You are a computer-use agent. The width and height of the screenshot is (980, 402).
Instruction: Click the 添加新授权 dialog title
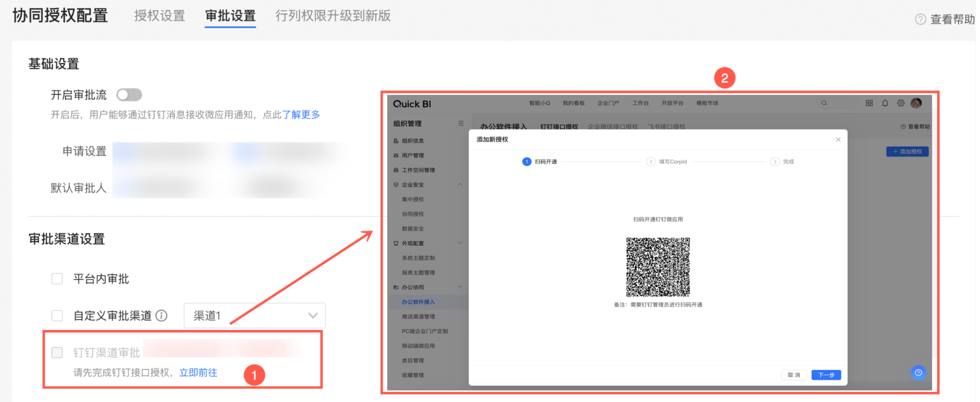pyautogui.click(x=492, y=140)
